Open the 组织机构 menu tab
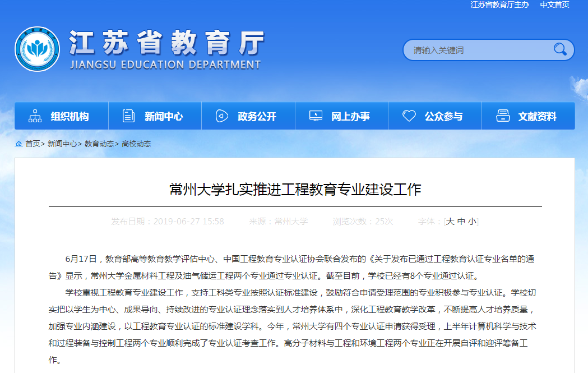 click(70, 117)
